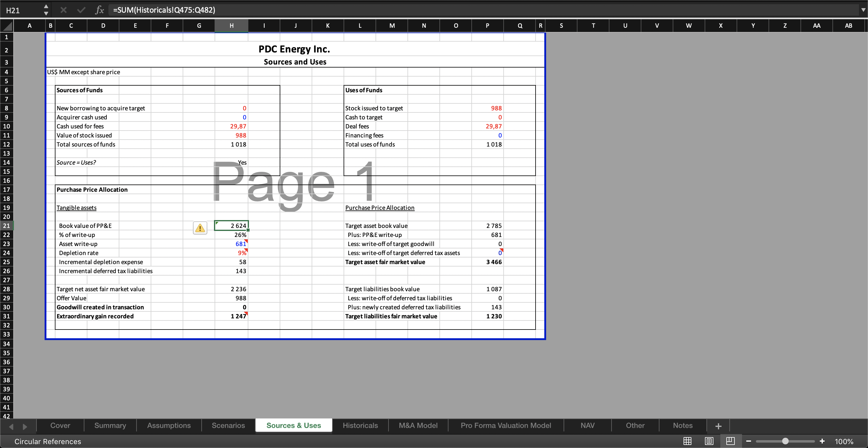Viewport: 868px width, 448px height.
Task: Open the M&A Model sheet tab
Action: (418, 425)
